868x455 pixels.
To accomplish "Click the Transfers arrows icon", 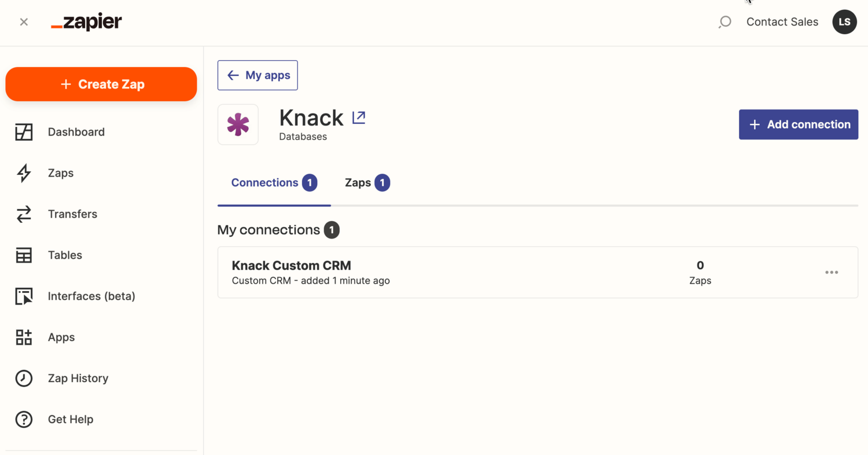I will (x=24, y=214).
